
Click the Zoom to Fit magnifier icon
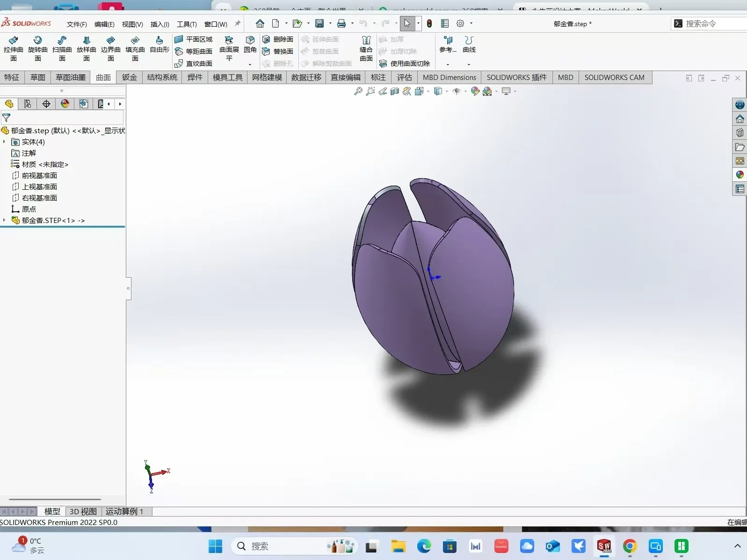(x=358, y=92)
